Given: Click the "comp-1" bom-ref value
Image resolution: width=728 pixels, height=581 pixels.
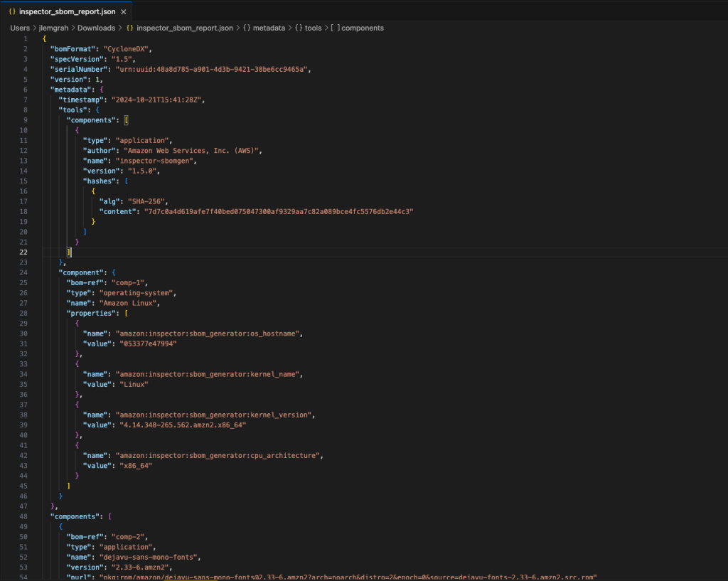Looking at the screenshot, I should 128,283.
